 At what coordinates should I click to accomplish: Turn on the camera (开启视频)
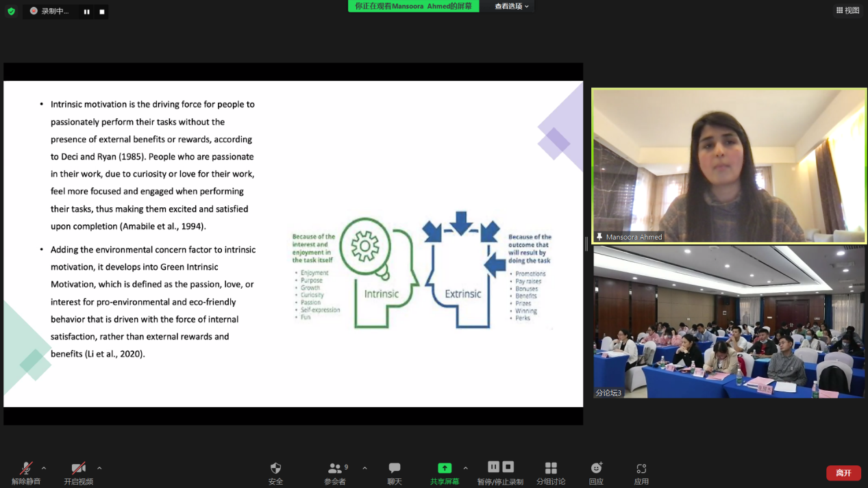pos(79,473)
